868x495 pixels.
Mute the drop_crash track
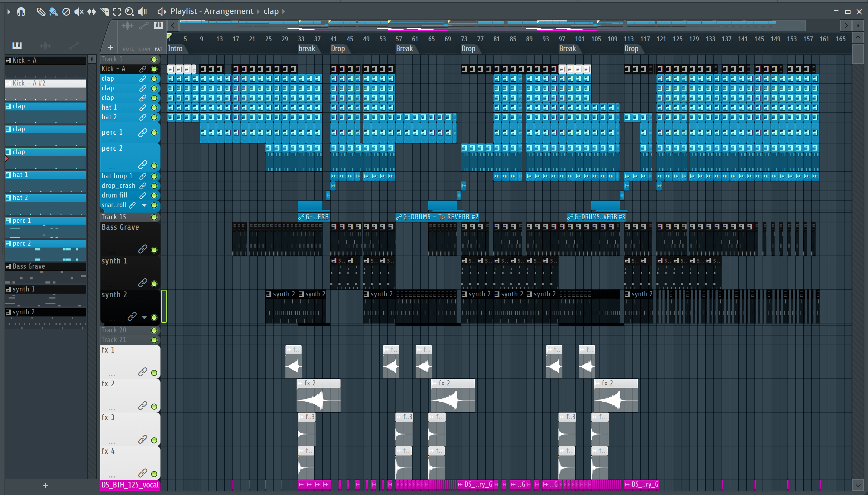click(x=154, y=186)
